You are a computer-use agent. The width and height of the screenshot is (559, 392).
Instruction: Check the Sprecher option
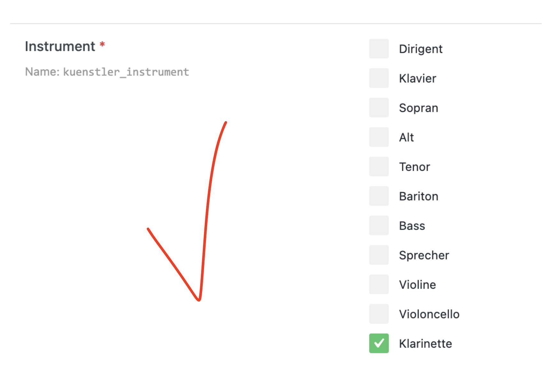[x=379, y=255]
